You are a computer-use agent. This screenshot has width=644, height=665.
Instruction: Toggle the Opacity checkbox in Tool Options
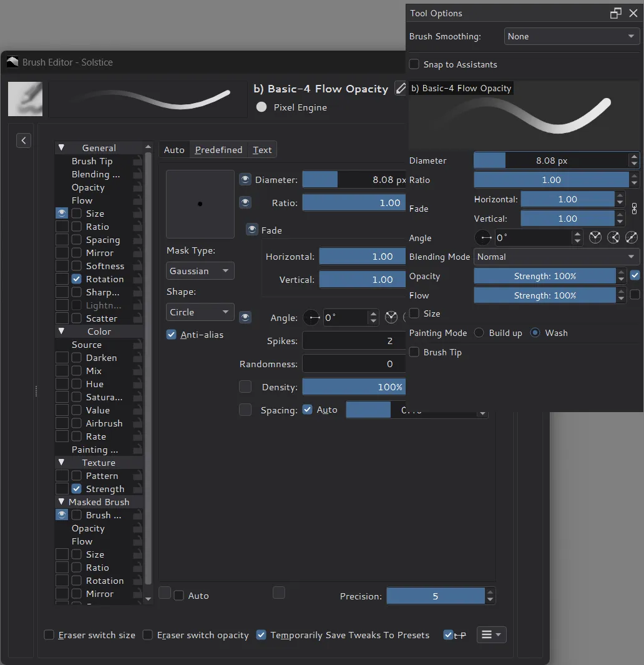coord(635,275)
